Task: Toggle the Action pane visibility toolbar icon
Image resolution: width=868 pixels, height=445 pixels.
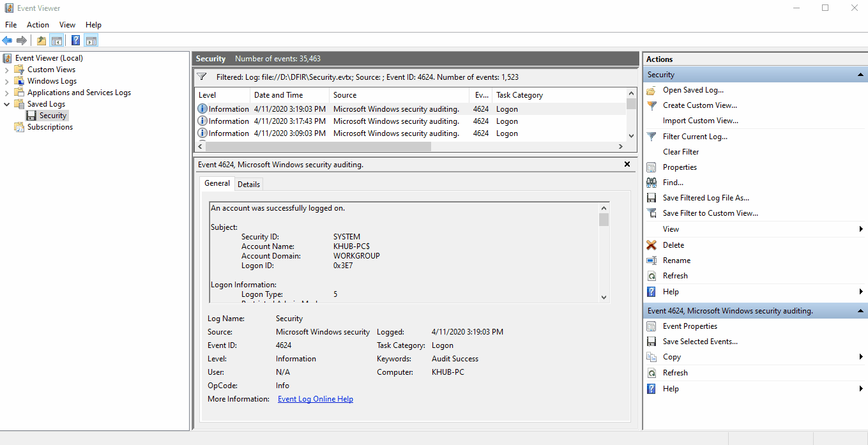Action: click(91, 40)
